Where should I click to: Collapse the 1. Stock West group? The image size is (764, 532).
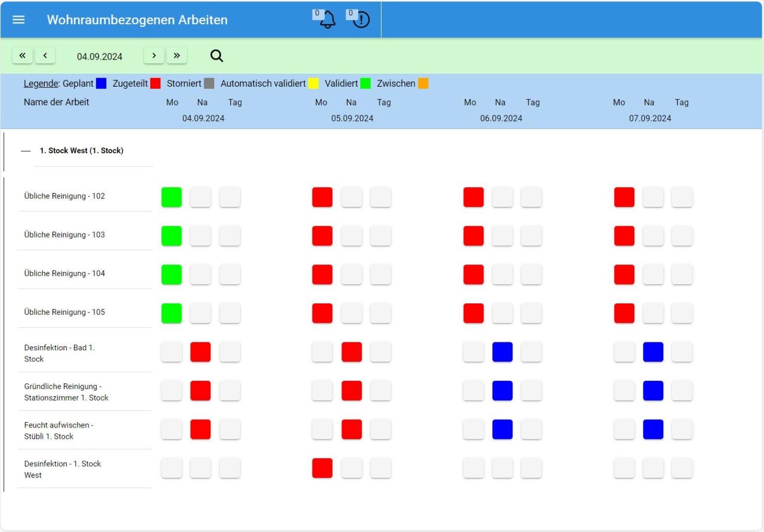[x=26, y=150]
